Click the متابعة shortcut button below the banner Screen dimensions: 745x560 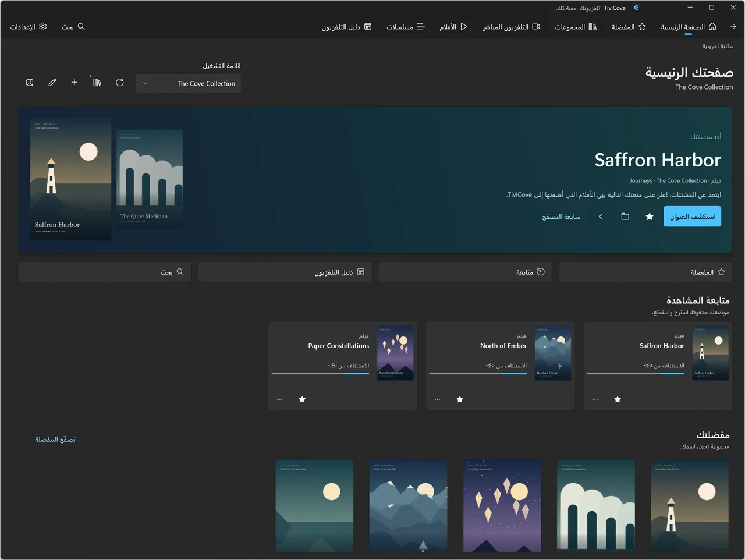pos(465,272)
